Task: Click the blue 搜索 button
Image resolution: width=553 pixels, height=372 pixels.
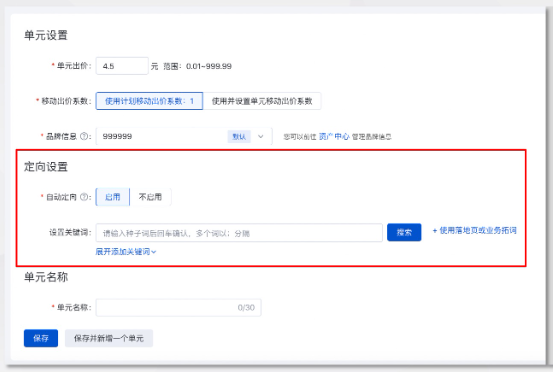Action: click(404, 232)
